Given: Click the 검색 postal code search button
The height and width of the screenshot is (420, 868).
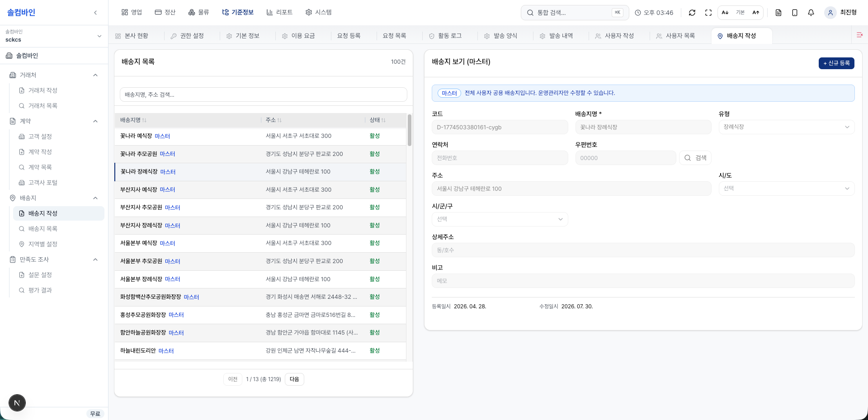Looking at the screenshot, I should pyautogui.click(x=695, y=158).
